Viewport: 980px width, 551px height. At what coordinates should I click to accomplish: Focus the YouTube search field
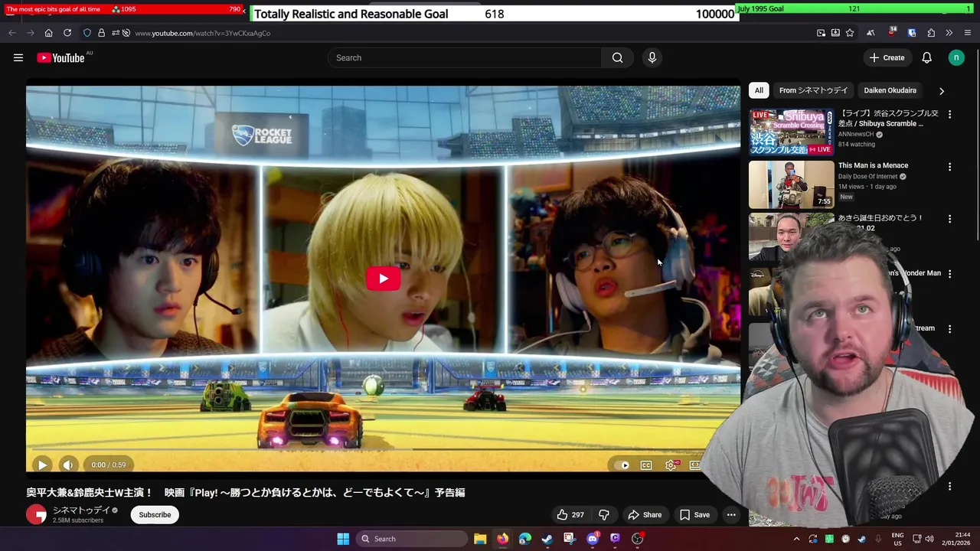[465, 57]
